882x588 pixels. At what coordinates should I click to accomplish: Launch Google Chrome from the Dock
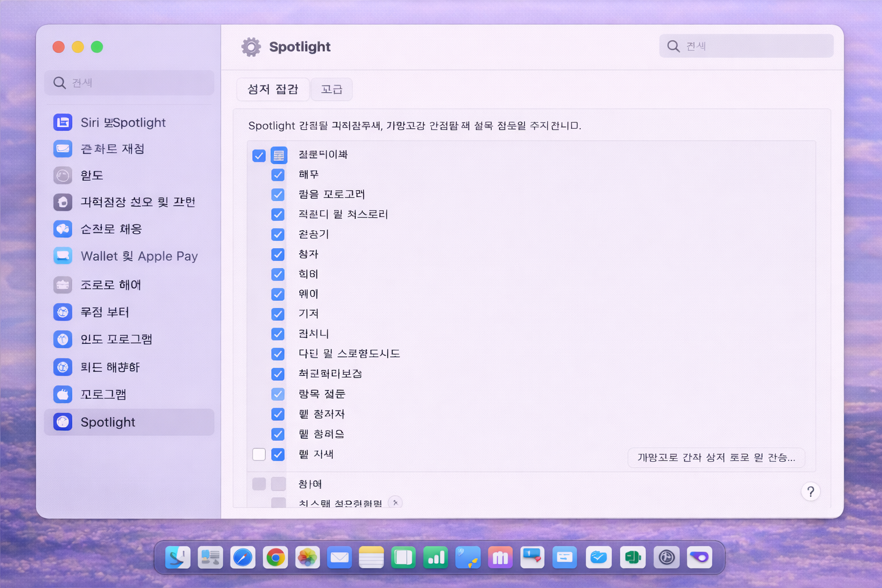(x=276, y=557)
